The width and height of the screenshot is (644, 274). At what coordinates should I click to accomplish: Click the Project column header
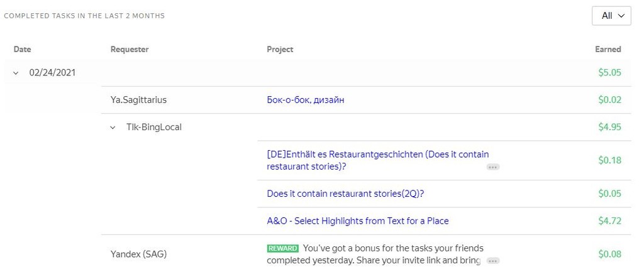[280, 49]
